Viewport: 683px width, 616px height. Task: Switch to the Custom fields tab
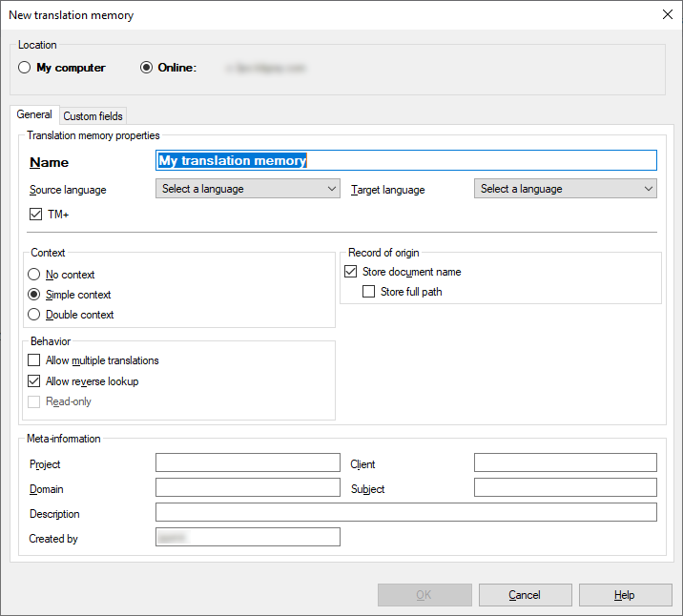[x=93, y=116]
